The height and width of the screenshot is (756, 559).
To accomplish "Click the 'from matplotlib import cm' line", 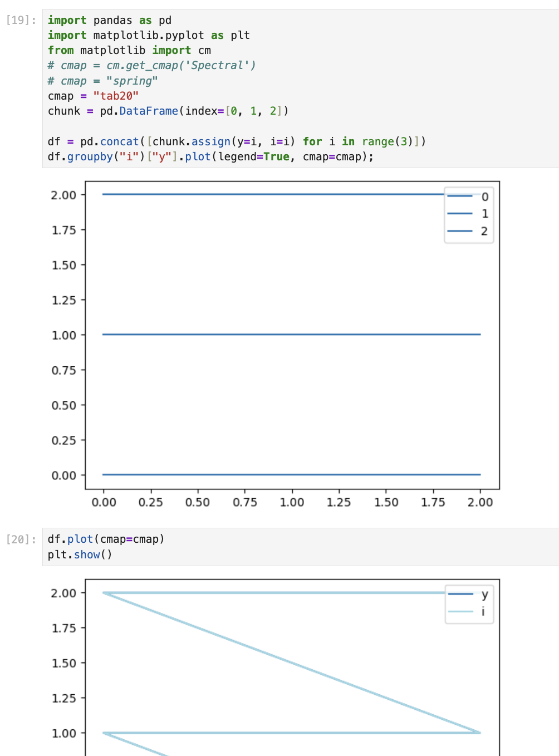I will click(x=129, y=51).
